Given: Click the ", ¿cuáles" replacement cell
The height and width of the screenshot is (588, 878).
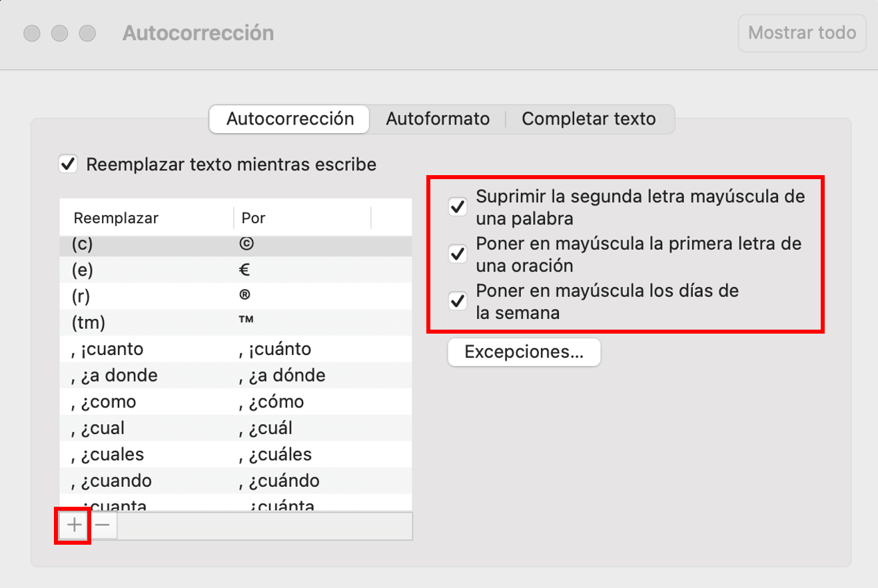Looking at the screenshot, I should click(276, 455).
